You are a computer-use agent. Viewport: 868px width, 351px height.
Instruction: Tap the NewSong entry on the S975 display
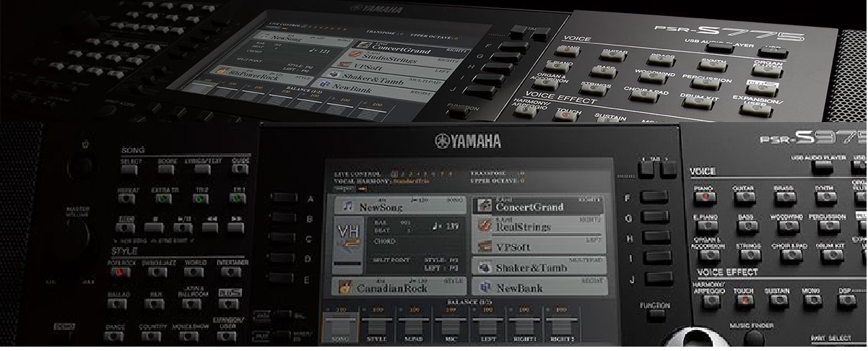399,205
